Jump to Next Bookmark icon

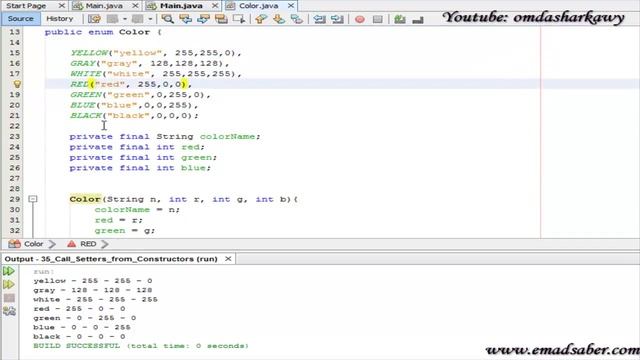coord(279,19)
